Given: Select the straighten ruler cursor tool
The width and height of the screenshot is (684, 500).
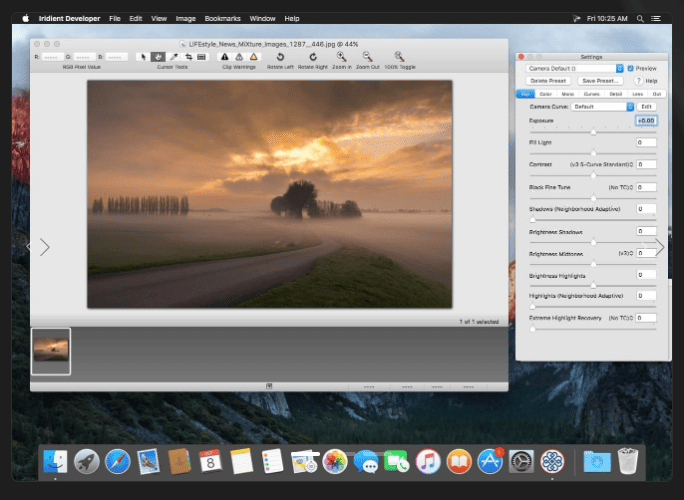Looking at the screenshot, I should click(202, 57).
